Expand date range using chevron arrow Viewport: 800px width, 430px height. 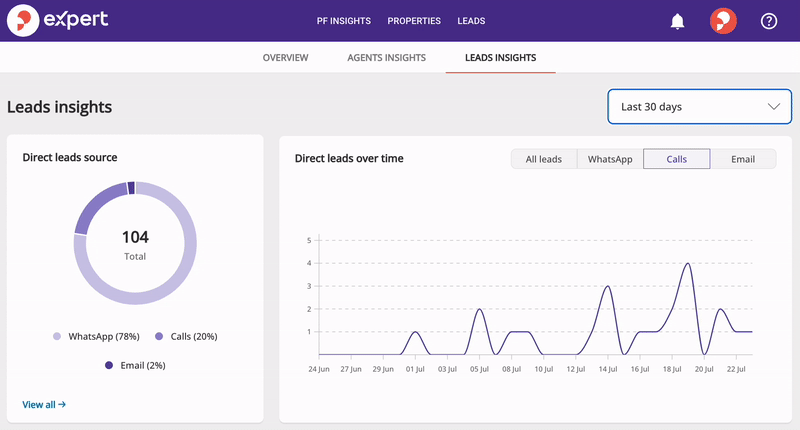pos(773,107)
